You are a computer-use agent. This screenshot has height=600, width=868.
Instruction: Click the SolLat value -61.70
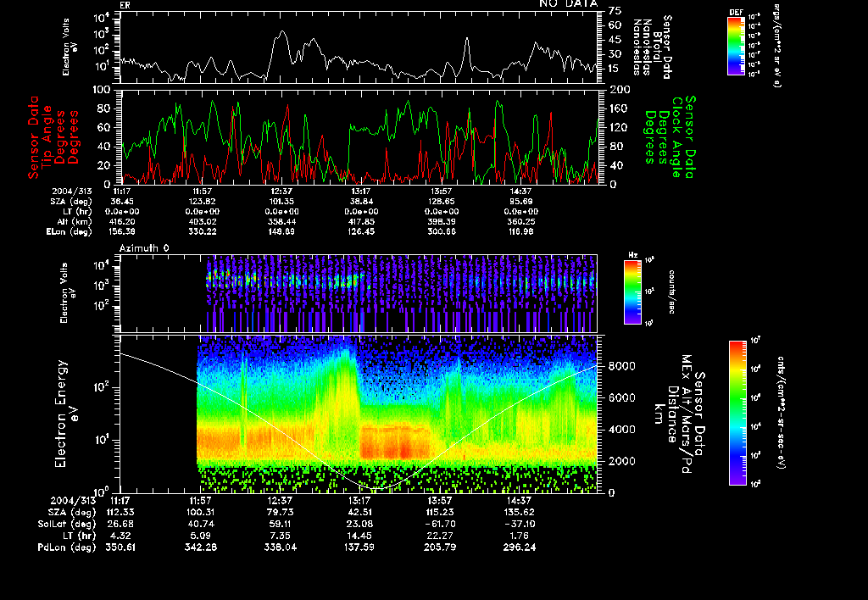pos(439,525)
